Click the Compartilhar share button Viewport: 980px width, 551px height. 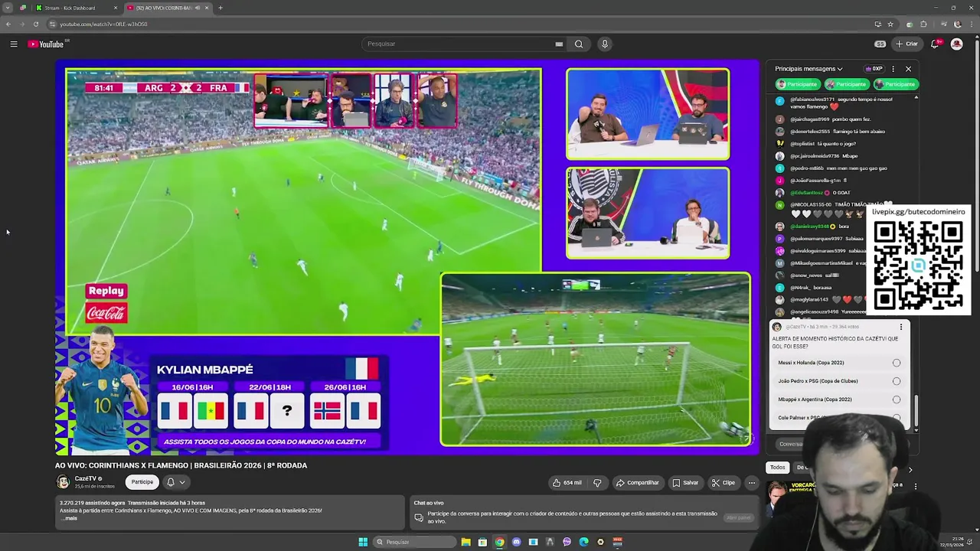(x=638, y=483)
